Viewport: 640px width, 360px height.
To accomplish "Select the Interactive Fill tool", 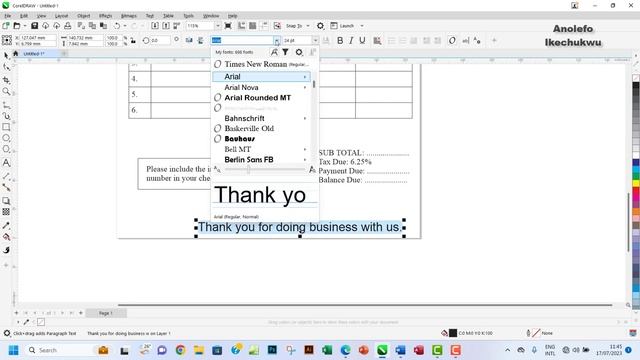I will 6,237.
